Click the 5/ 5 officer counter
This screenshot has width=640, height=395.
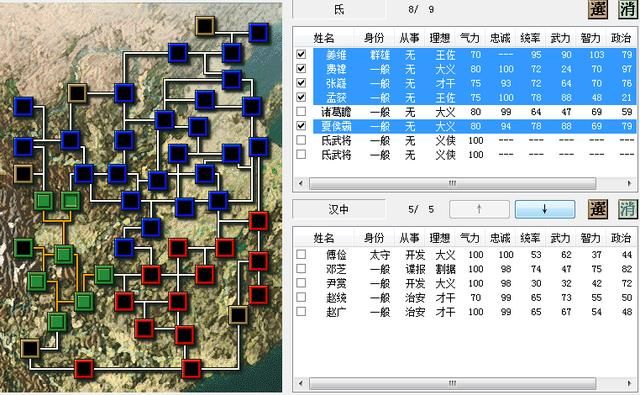tap(421, 209)
